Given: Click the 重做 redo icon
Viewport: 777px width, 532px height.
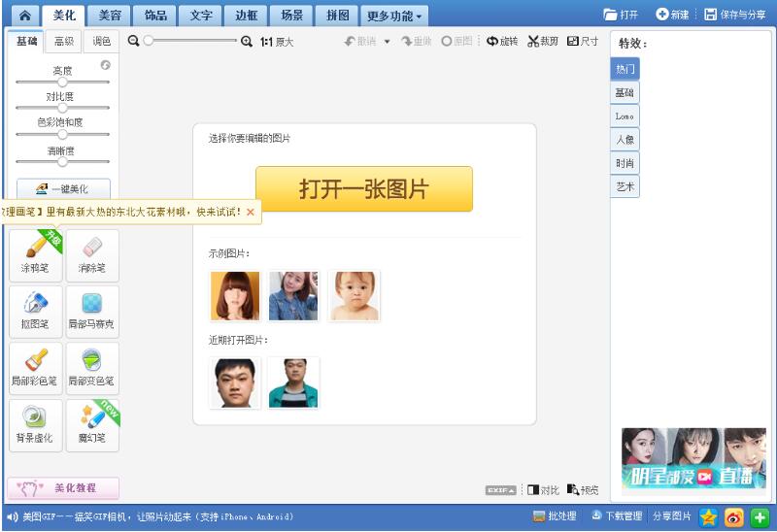Looking at the screenshot, I should (407, 41).
